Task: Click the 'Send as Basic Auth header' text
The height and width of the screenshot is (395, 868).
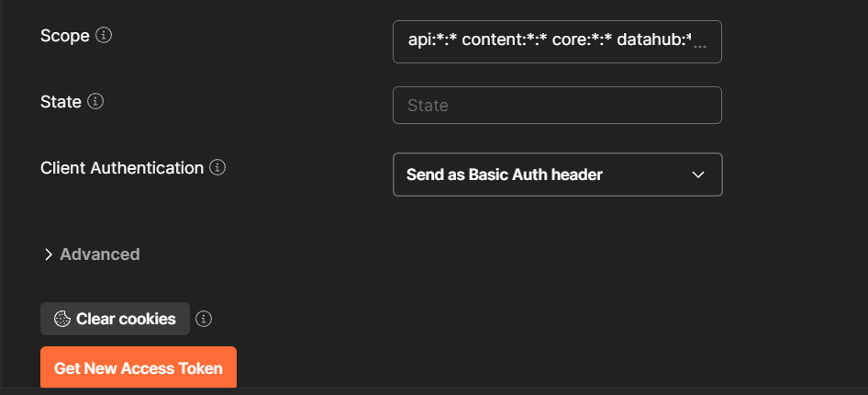Action: click(504, 175)
